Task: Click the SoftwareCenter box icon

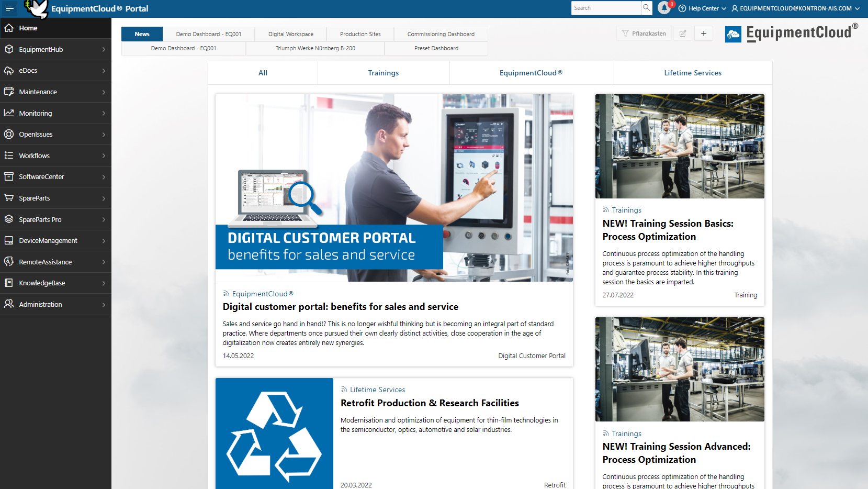Action: 9,176
